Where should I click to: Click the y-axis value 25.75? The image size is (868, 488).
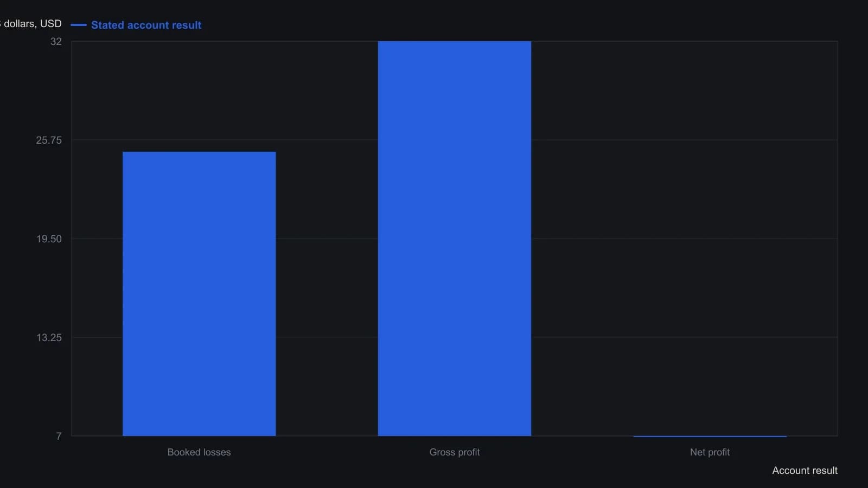point(49,140)
